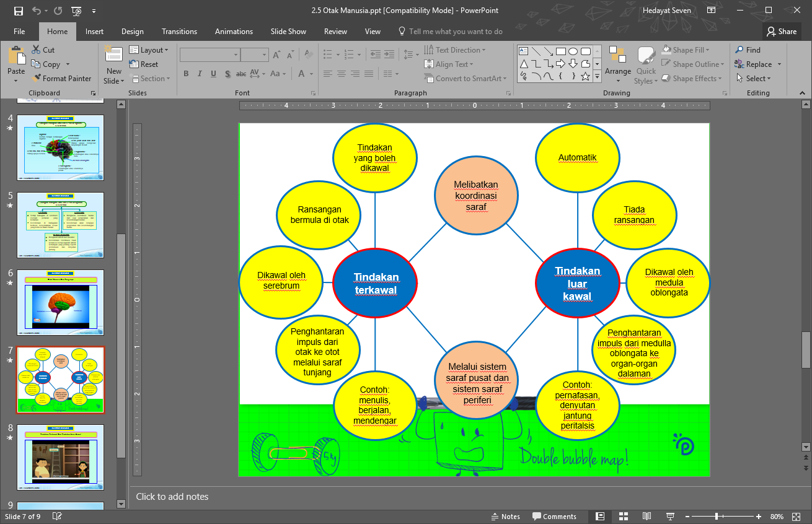
Task: Expand the Layout dropdown
Action: click(x=149, y=50)
